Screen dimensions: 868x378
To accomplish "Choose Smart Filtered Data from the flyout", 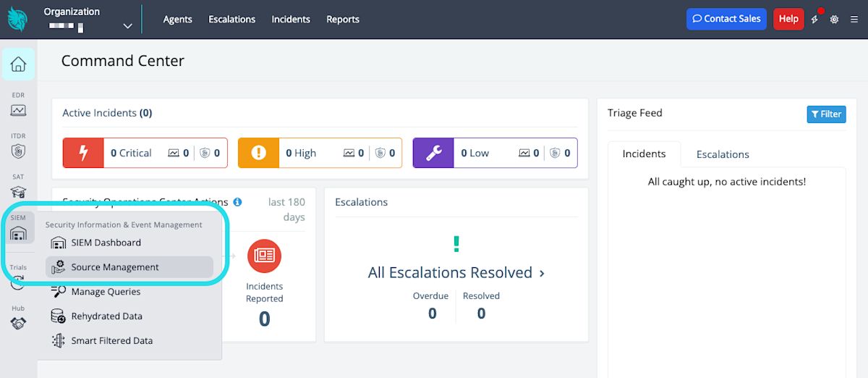I will [129, 341].
